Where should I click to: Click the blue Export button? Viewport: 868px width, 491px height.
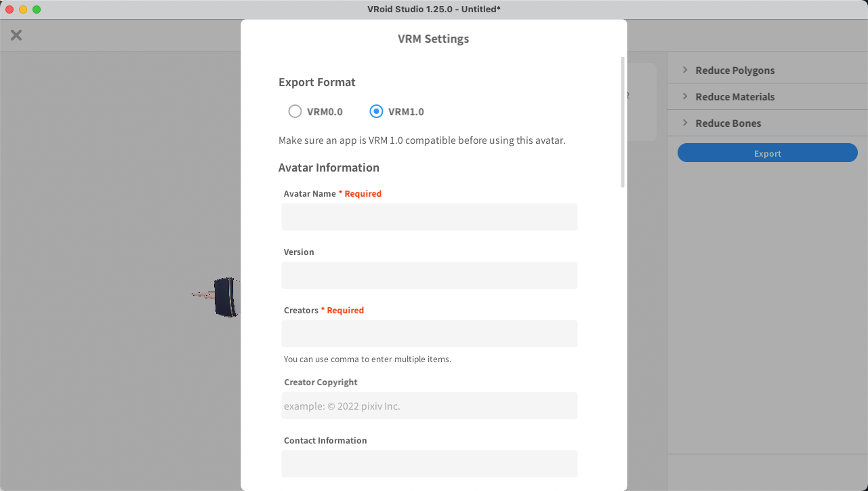[x=767, y=153]
